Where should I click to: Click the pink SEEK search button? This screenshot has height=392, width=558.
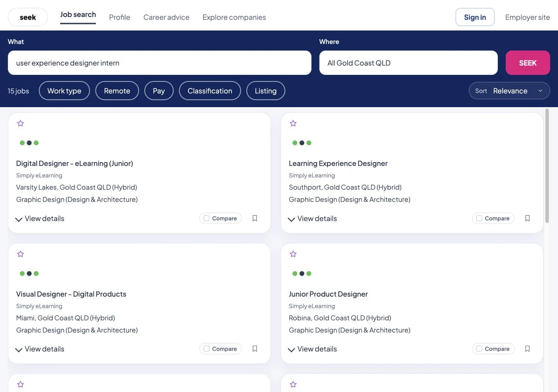[x=527, y=63]
